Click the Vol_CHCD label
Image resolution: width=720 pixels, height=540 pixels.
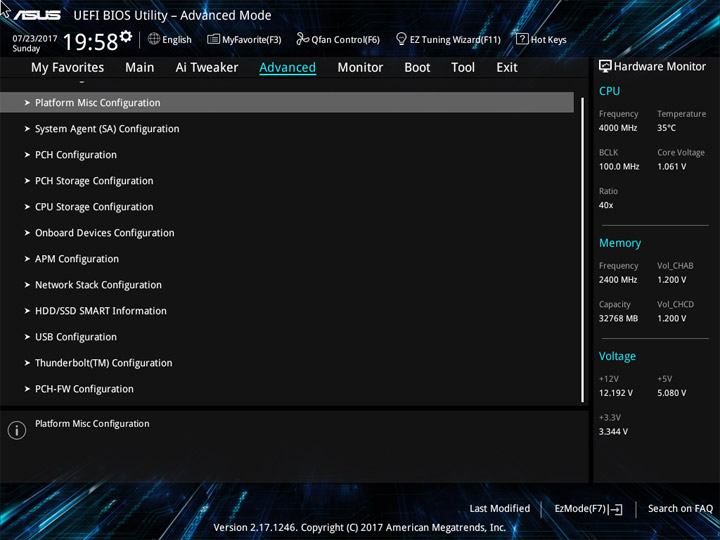point(675,304)
